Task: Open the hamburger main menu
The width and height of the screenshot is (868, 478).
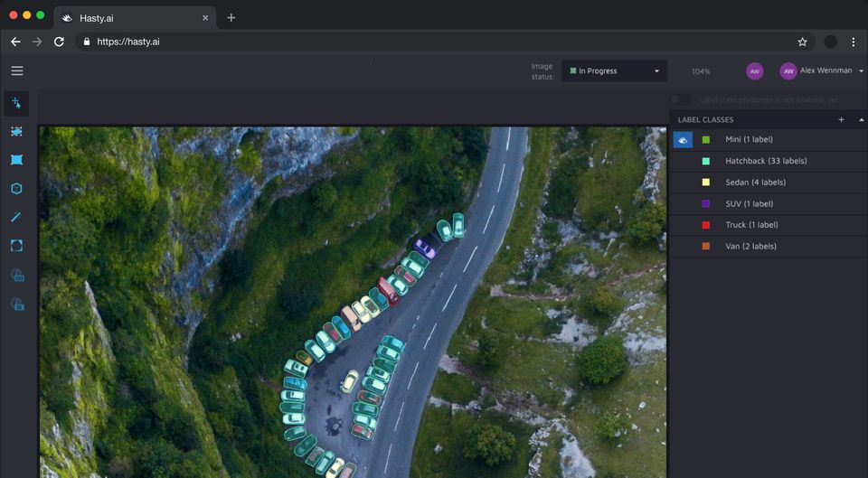Action: pos(17,70)
